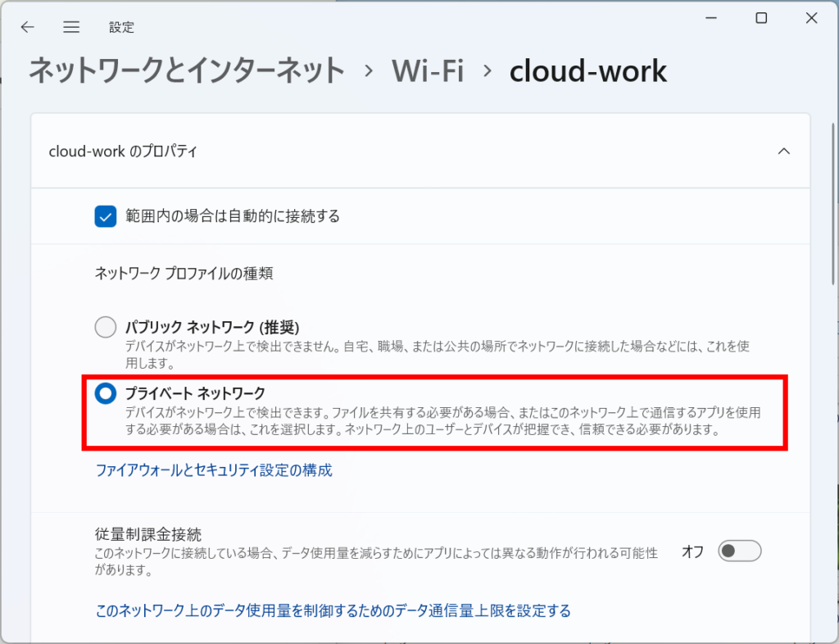Image resolution: width=839 pixels, height=644 pixels.
Task: Select the プライベート ネットワーク radio button
Action: (106, 393)
